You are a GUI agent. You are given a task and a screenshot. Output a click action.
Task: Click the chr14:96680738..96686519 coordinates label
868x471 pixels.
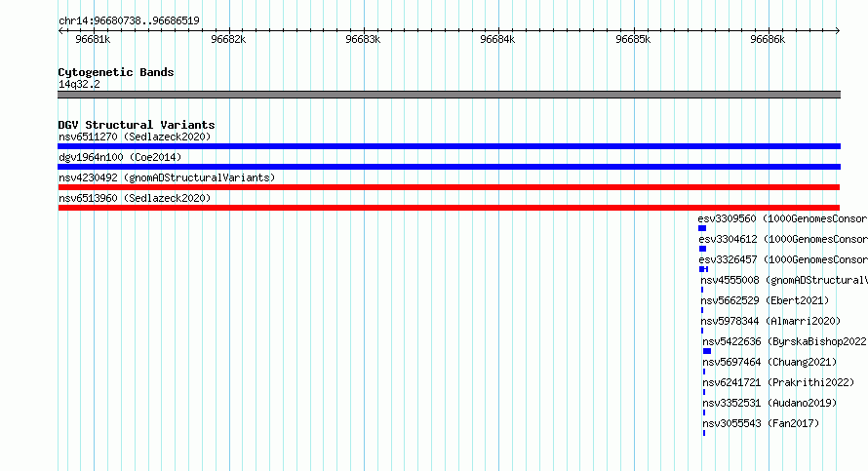[x=129, y=21]
